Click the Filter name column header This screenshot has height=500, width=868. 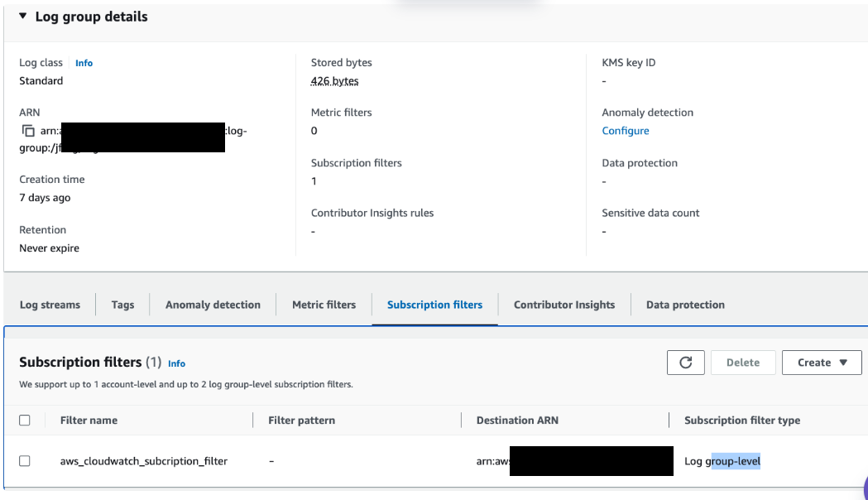(89, 420)
